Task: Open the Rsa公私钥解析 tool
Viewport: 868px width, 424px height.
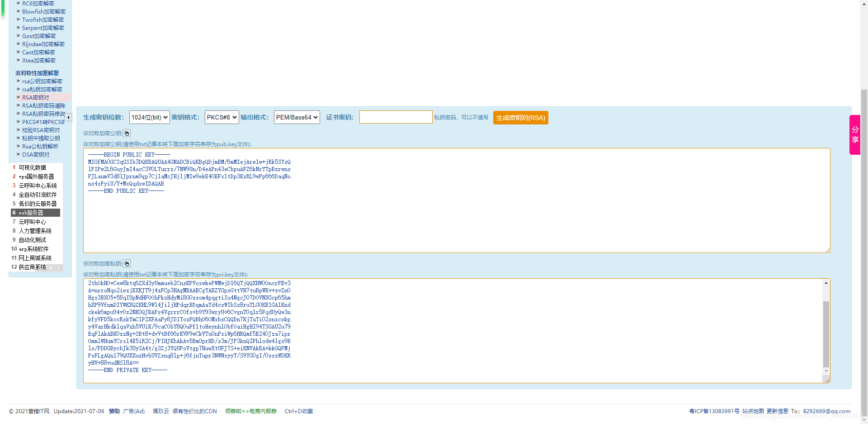Action: [40, 146]
